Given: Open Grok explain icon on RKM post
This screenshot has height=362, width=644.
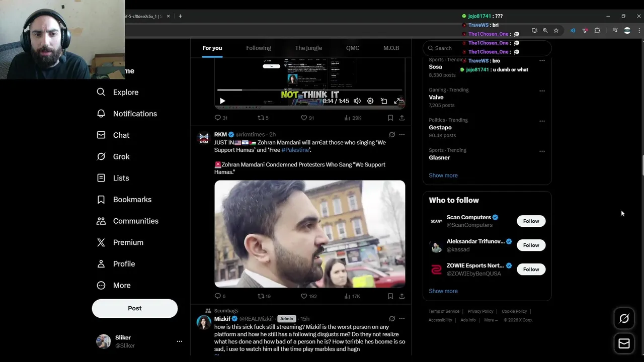Looking at the screenshot, I should [392, 135].
